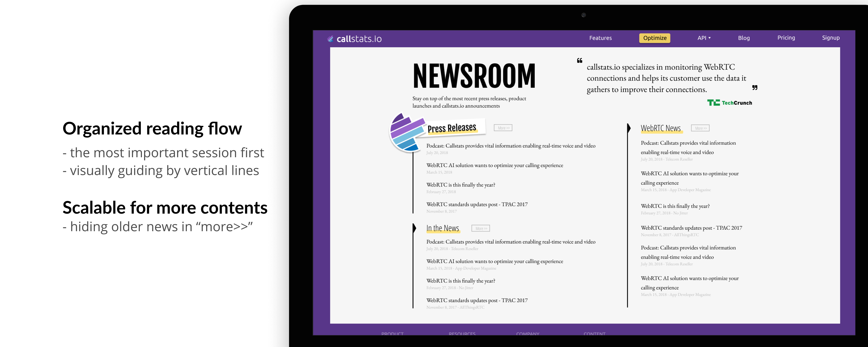Open Press Releases 'WebRTC is this finally the year?'

coord(461,185)
